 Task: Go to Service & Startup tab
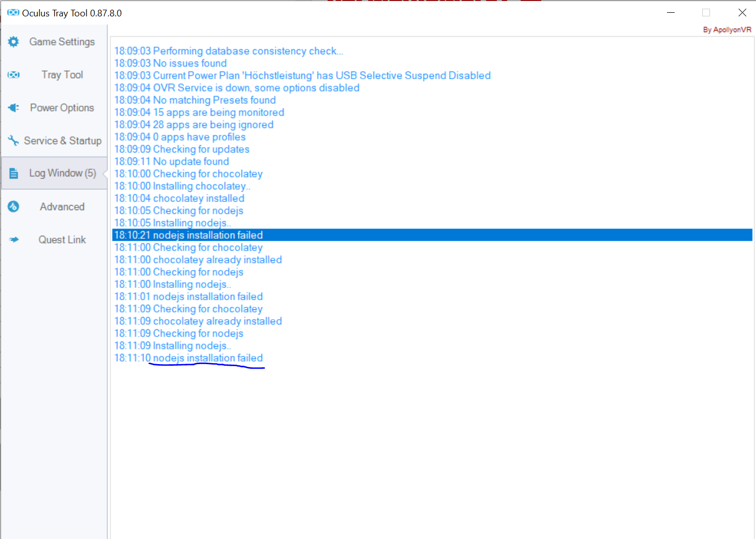click(x=54, y=141)
